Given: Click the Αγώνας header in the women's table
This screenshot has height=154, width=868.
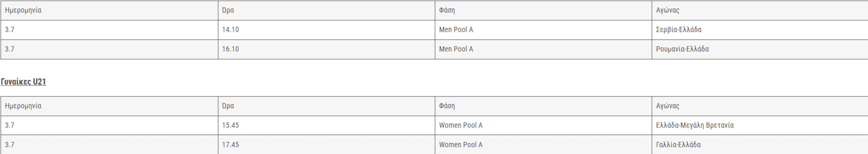Looking at the screenshot, I should [x=760, y=106].
